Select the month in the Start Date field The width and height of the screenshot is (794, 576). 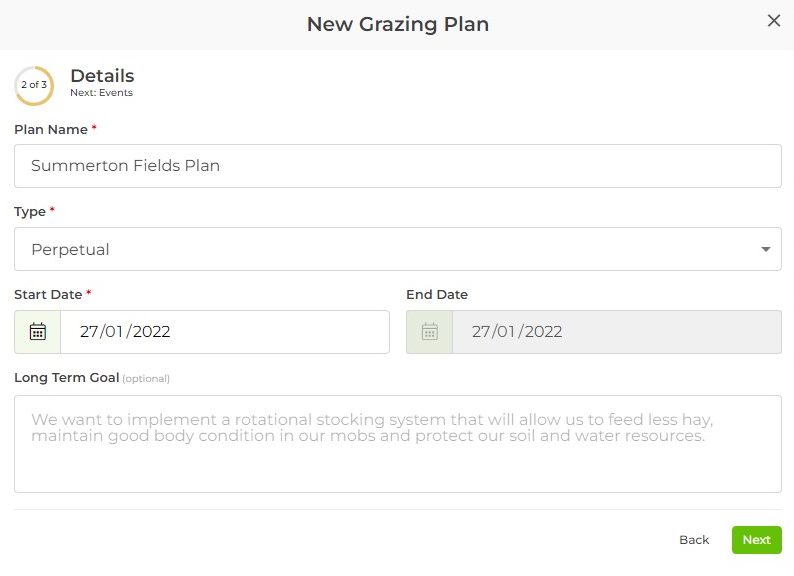[x=115, y=332]
